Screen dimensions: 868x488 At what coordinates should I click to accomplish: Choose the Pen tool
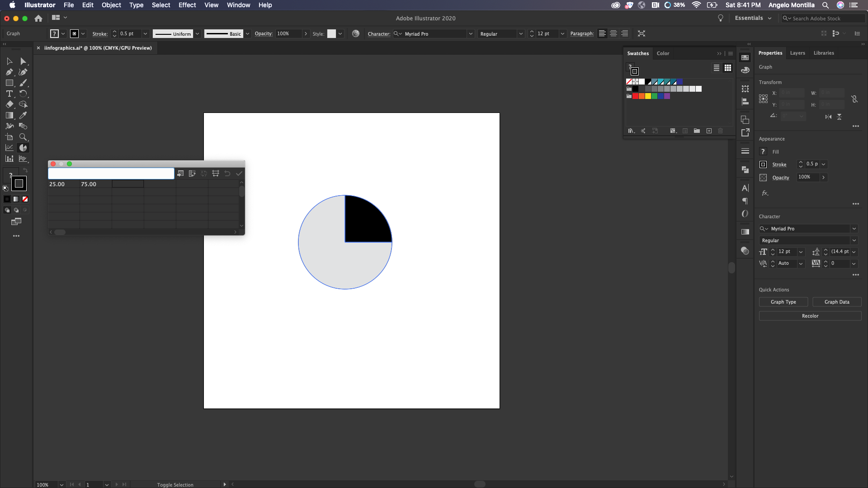[9, 72]
